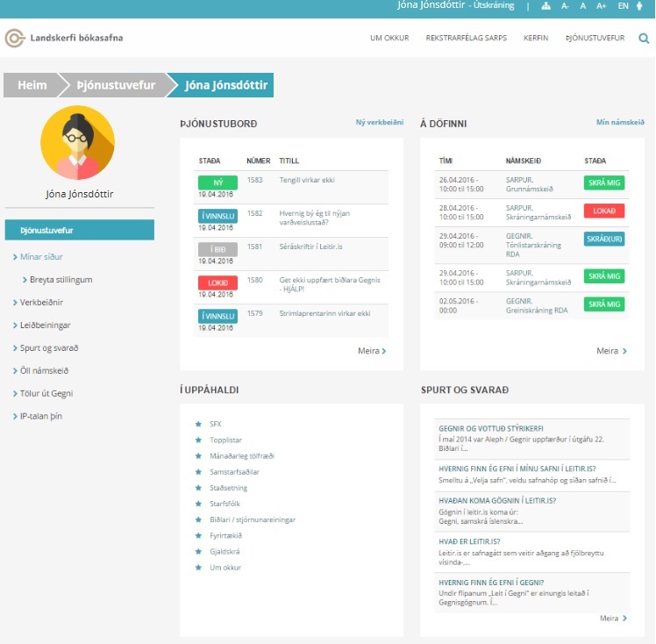Click the green NÝ status badge
The height and width of the screenshot is (644, 656).
[x=217, y=182]
